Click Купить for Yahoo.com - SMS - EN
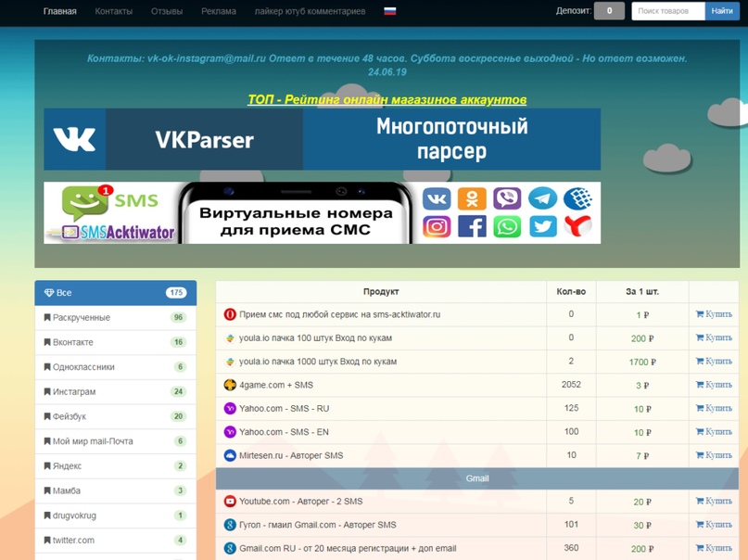The image size is (748, 560). tap(714, 432)
